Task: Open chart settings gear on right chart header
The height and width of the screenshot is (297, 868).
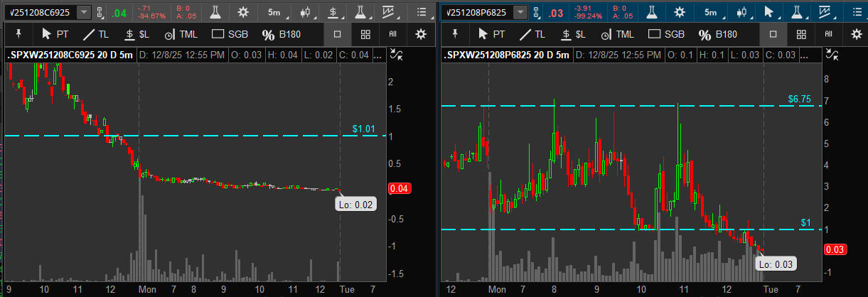Action: [680, 12]
